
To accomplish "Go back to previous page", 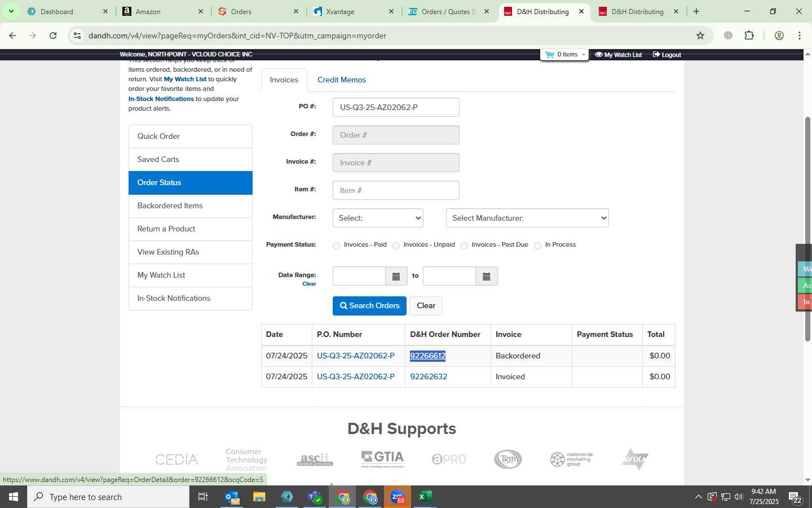I will tap(12, 36).
